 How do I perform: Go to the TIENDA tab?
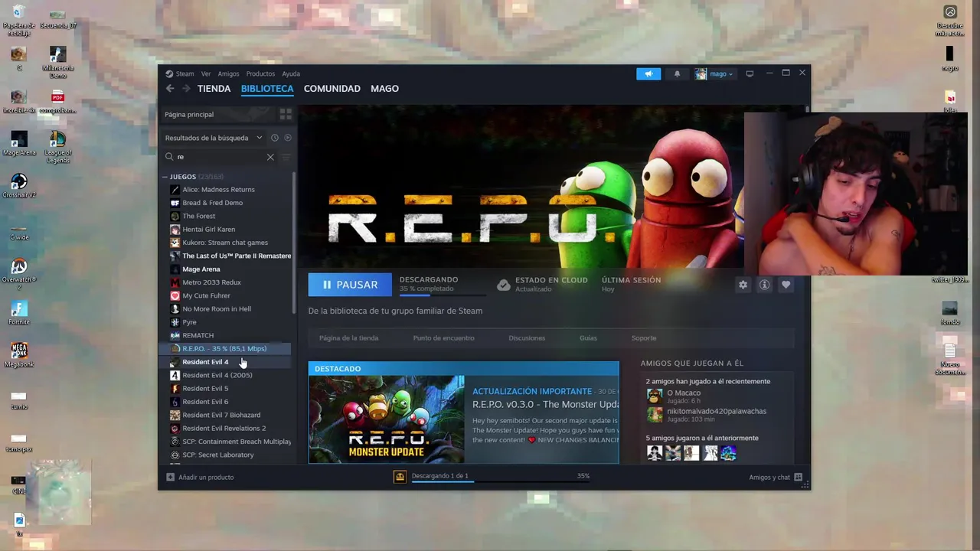[x=214, y=89]
